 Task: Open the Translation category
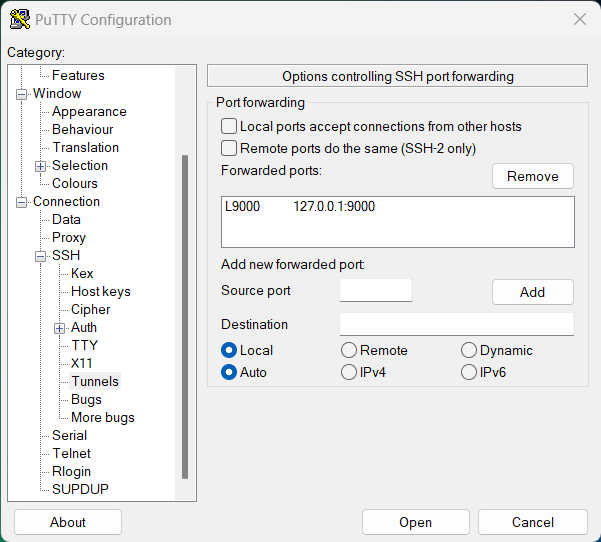[x=85, y=147]
